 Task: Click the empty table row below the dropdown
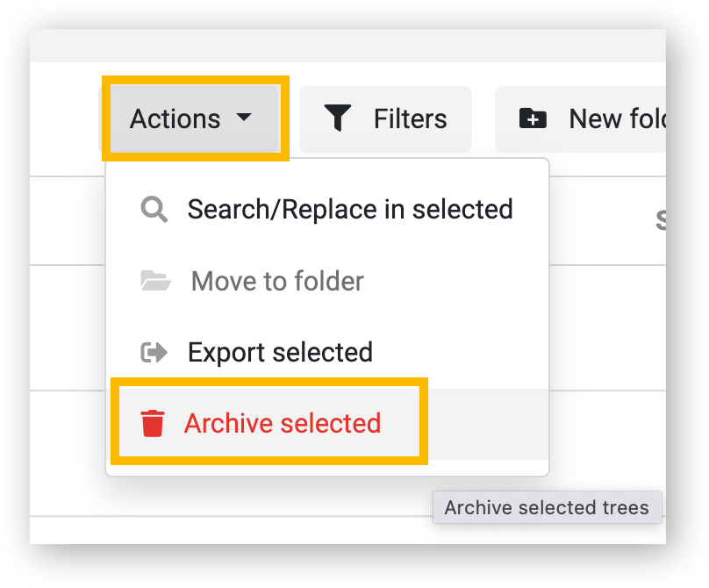tap(347, 530)
